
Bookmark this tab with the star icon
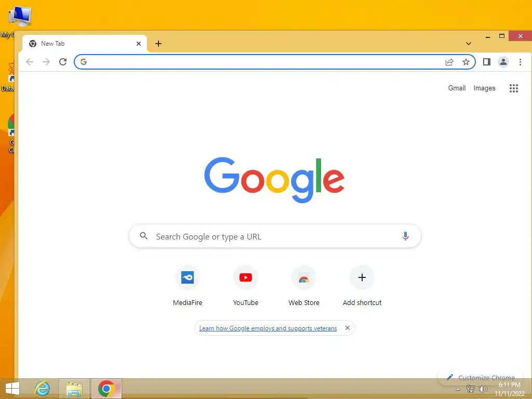click(x=466, y=62)
